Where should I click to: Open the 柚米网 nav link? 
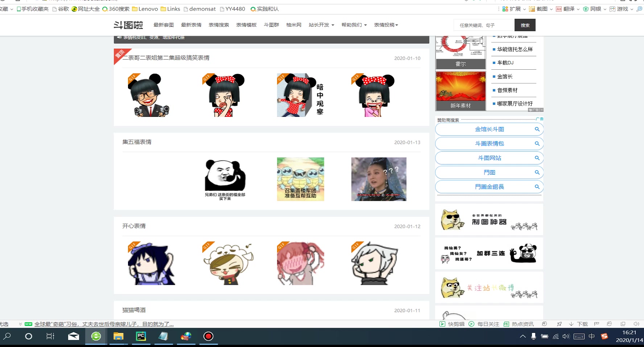(x=294, y=25)
